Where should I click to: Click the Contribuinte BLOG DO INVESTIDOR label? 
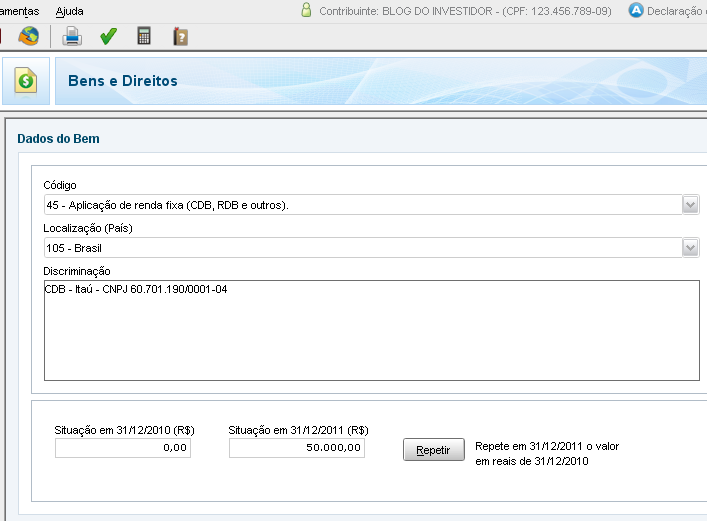click(465, 11)
